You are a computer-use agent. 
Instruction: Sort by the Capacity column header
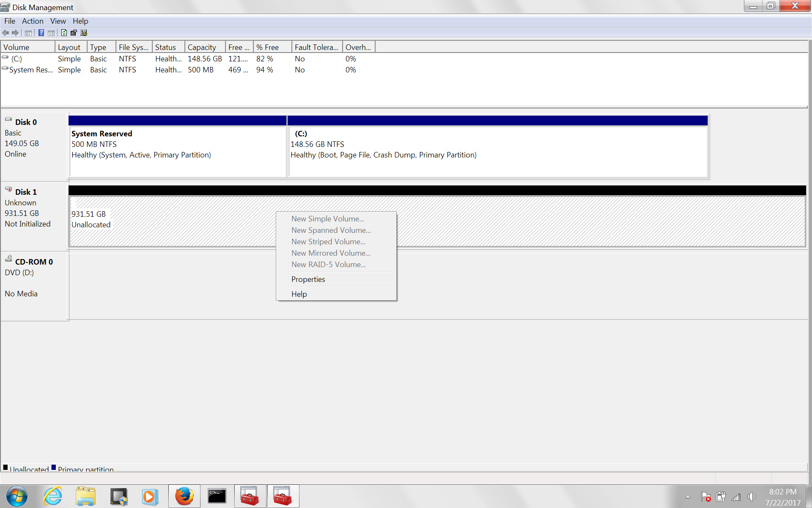click(x=205, y=47)
